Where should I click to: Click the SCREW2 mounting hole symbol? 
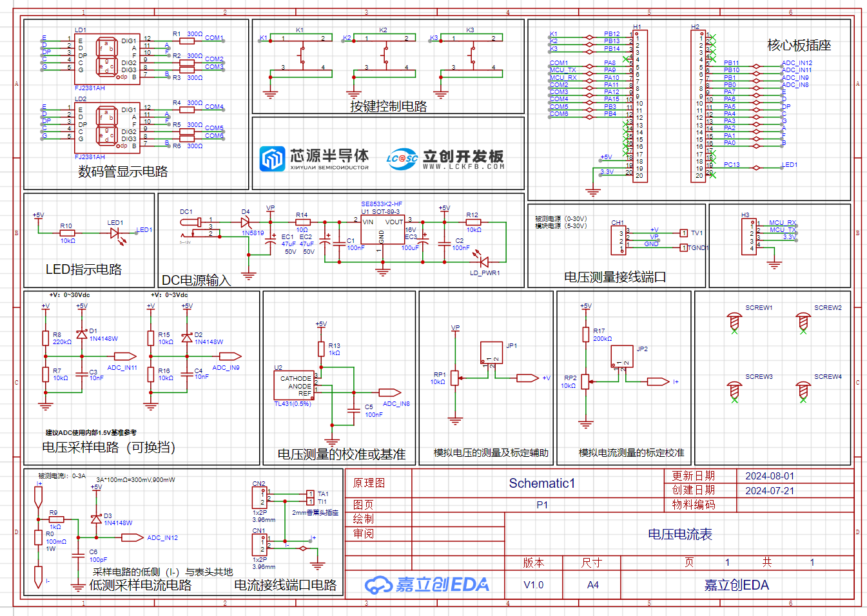tap(803, 322)
